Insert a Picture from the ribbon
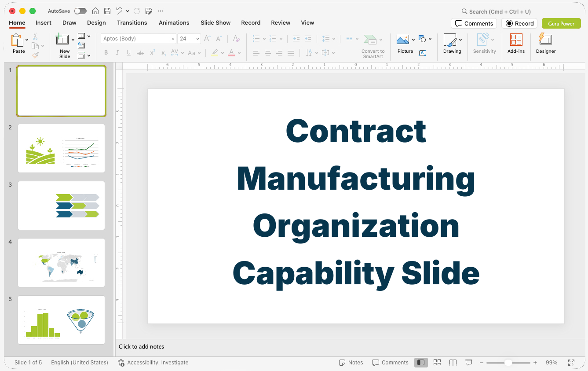The image size is (588, 371). (x=405, y=44)
